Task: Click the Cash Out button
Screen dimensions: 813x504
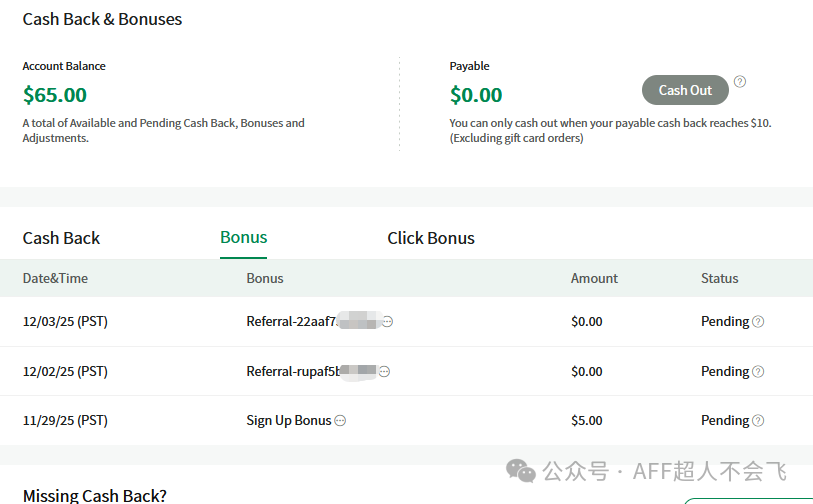Action: [x=685, y=90]
